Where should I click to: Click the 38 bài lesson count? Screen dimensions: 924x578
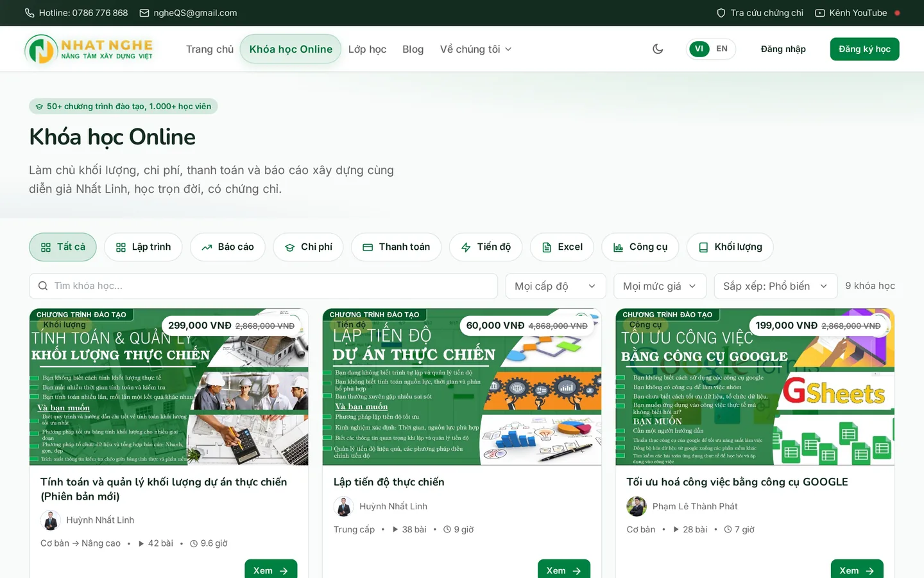pos(409,529)
